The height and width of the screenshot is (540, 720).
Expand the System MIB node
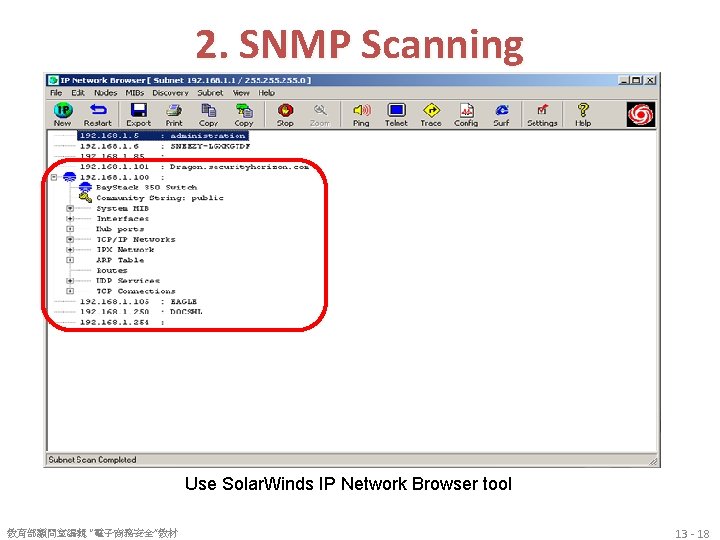70,208
